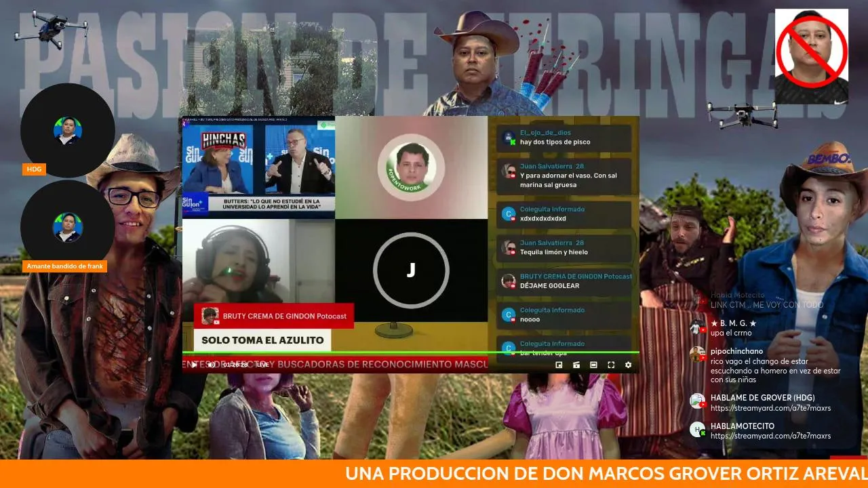Click the Amante bandido de frank avatar
Image resolution: width=868 pixels, height=488 pixels.
click(x=68, y=228)
